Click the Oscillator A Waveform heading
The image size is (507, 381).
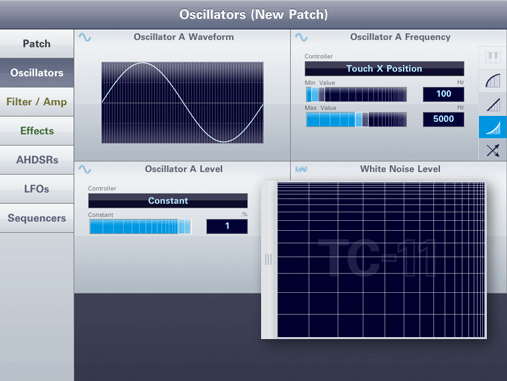184,37
